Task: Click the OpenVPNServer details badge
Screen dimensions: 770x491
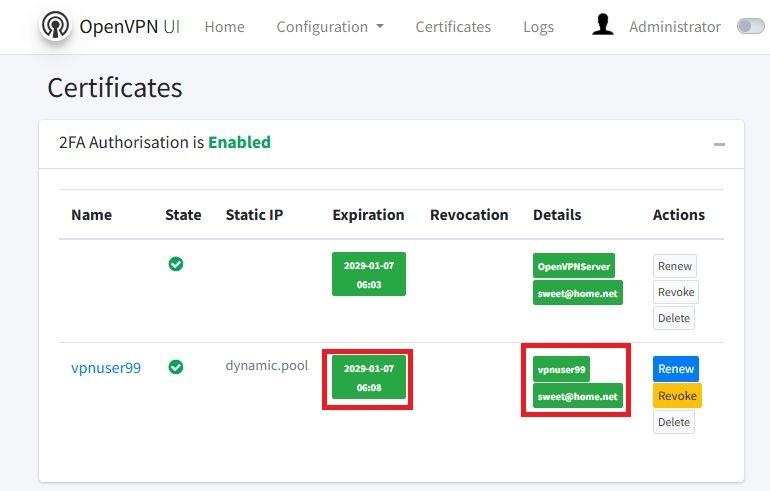Action: [574, 266]
